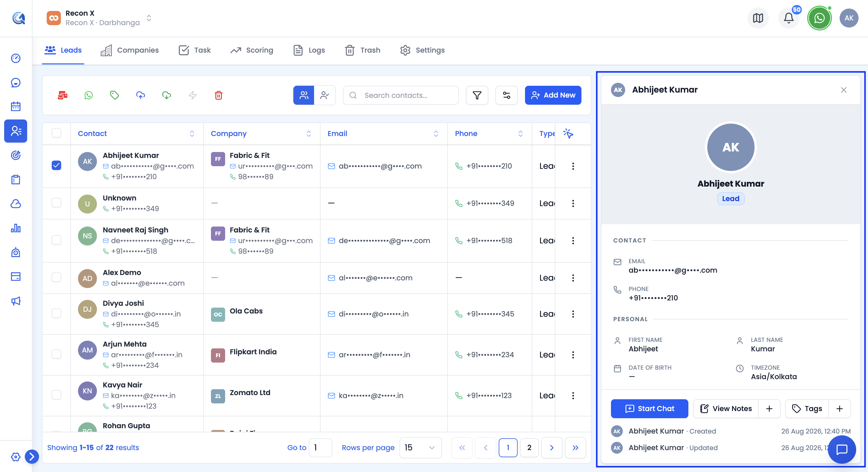Open the megaphone campaigns icon in sidebar
The height and width of the screenshot is (472, 868).
[x=15, y=301]
